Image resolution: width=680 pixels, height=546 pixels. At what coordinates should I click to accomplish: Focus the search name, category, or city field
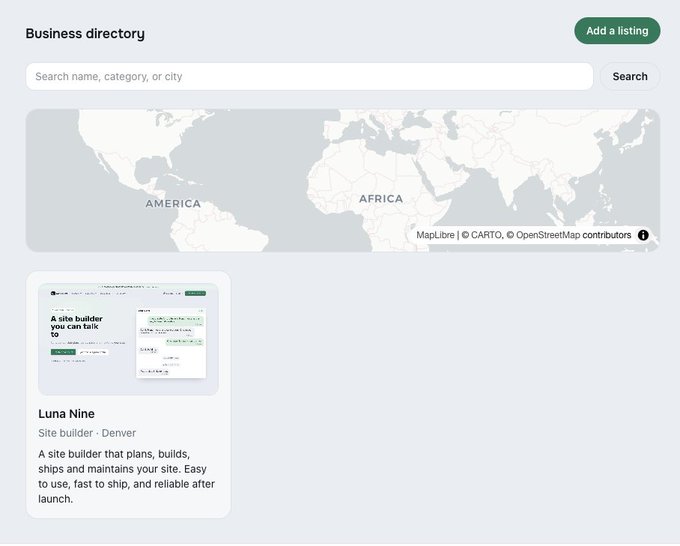(x=309, y=77)
